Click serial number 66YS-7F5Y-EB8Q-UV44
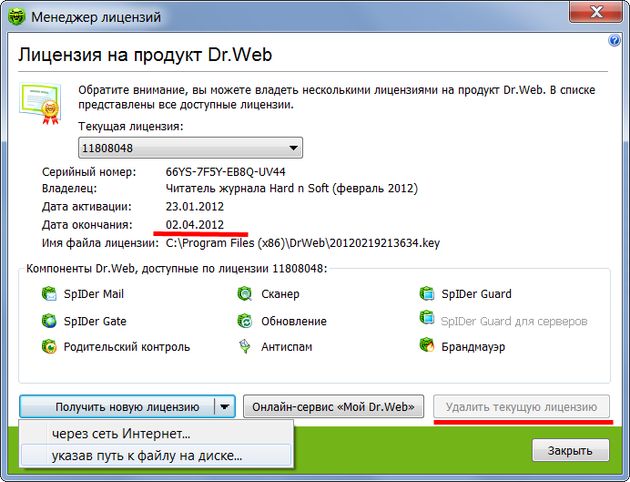This screenshot has width=630, height=482. click(x=225, y=172)
